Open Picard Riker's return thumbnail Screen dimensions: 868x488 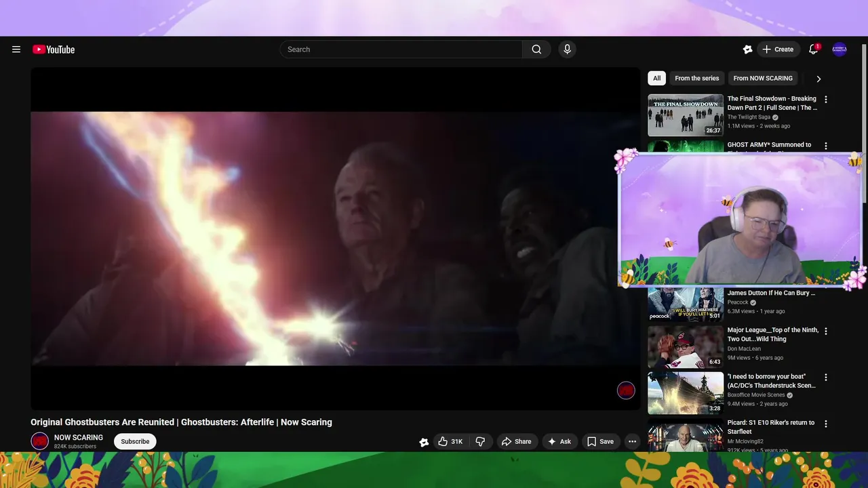click(686, 434)
